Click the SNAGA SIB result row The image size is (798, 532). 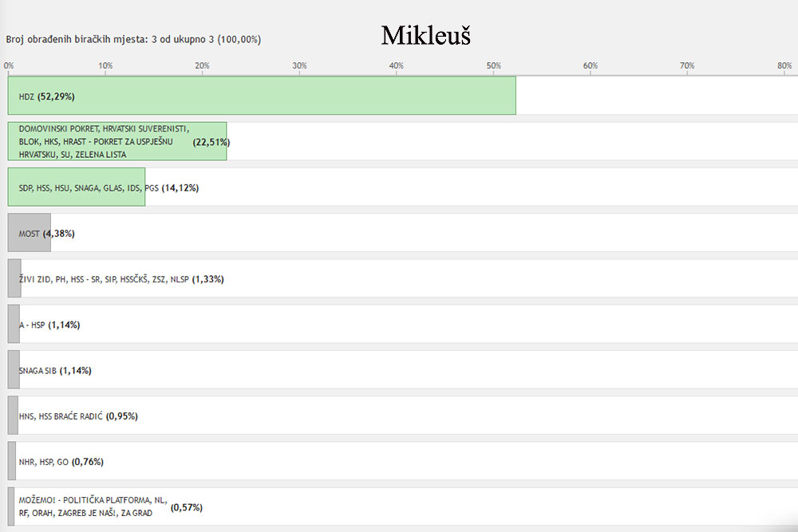pos(402,370)
